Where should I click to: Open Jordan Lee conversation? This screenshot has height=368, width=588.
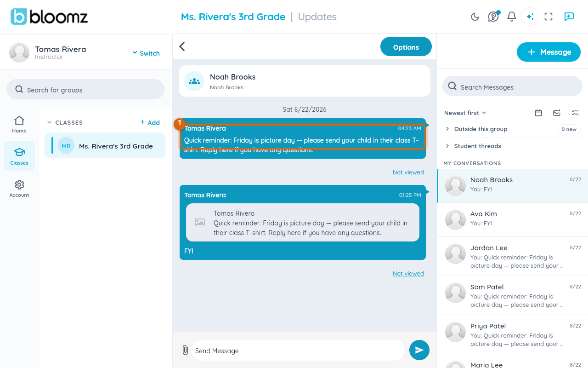point(513,256)
